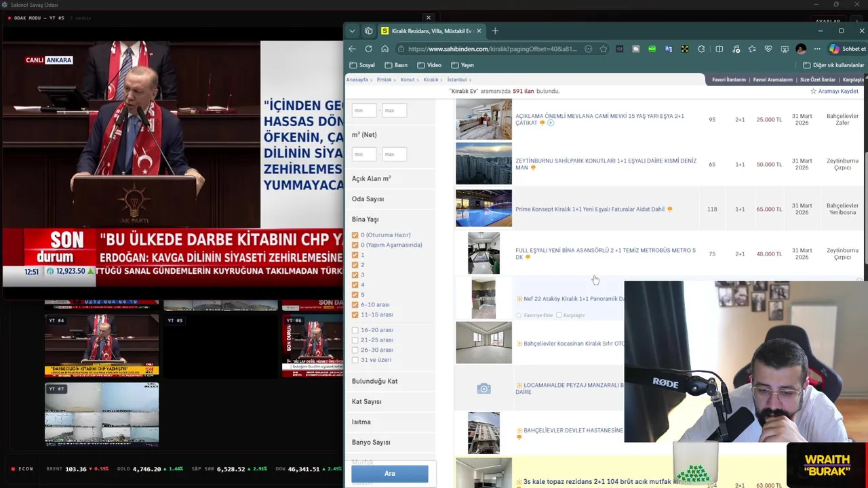Uncheck 0 (Yapım Aşamasında) building age

[x=355, y=245]
